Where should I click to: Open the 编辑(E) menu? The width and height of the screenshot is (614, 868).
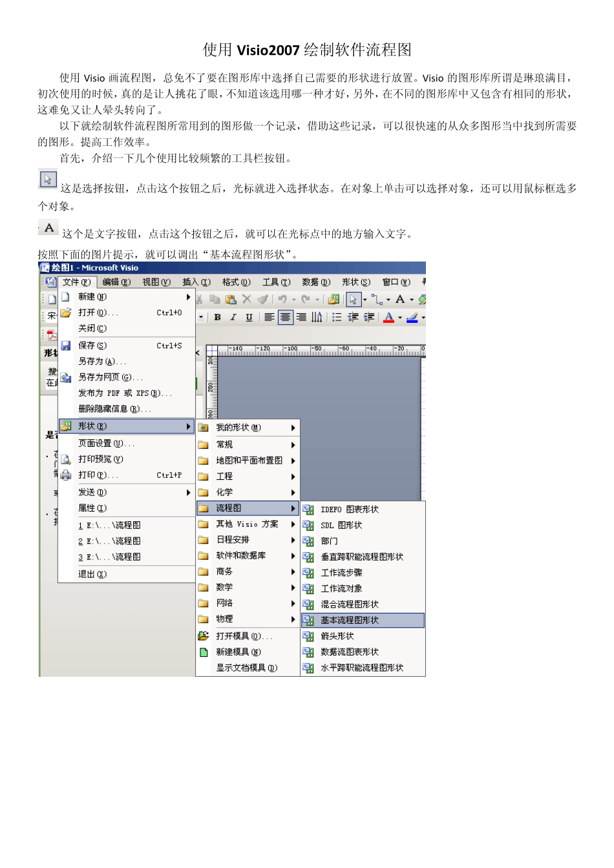116,282
